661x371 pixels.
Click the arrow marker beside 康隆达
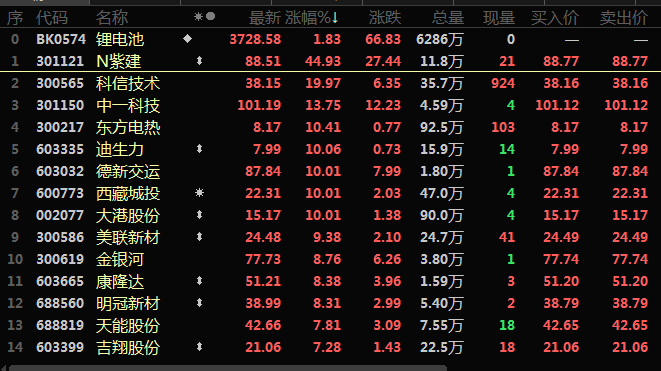pyautogui.click(x=199, y=280)
